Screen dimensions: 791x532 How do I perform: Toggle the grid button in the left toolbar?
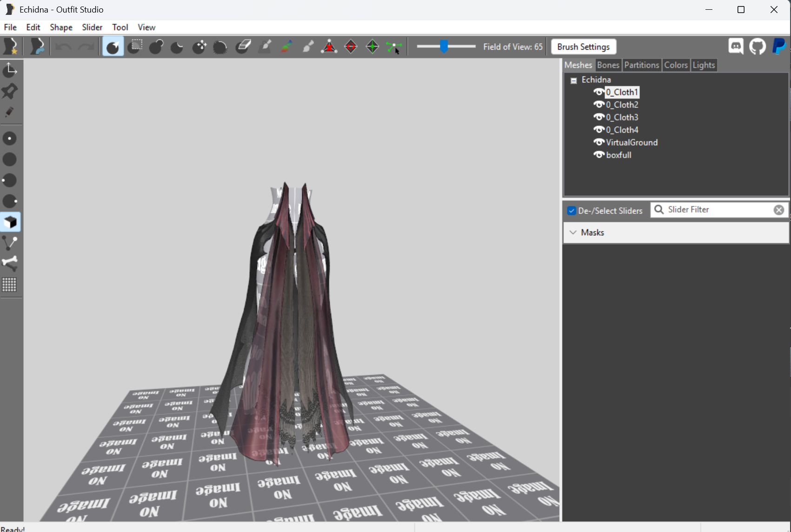click(x=10, y=285)
